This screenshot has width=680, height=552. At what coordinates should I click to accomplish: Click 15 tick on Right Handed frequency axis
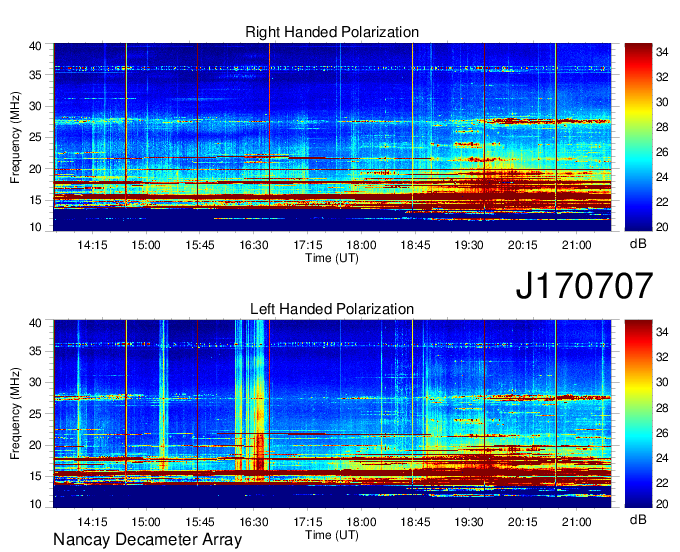(35, 200)
